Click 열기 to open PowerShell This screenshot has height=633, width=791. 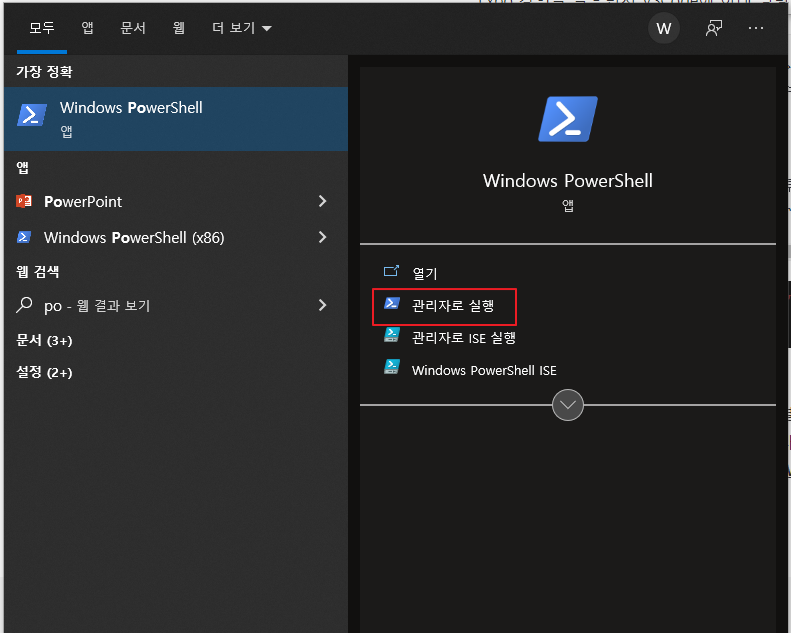click(425, 273)
